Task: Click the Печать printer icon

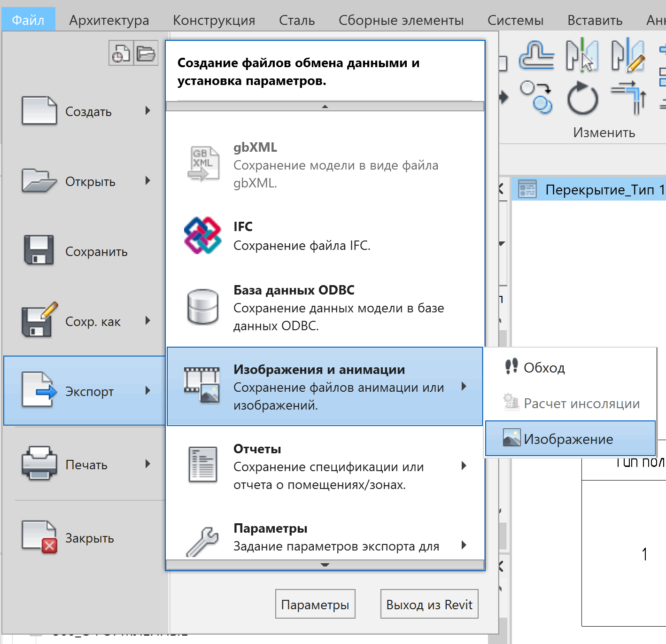Action: (x=39, y=463)
